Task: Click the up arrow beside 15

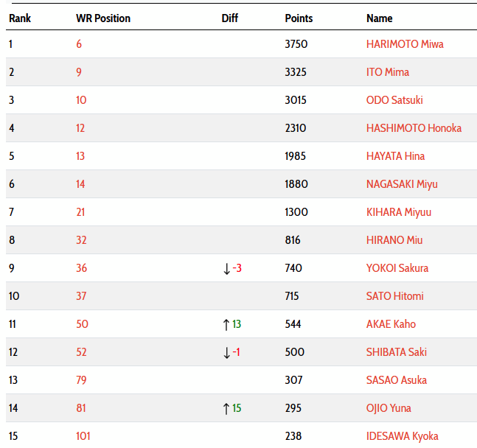Action: click(226, 408)
